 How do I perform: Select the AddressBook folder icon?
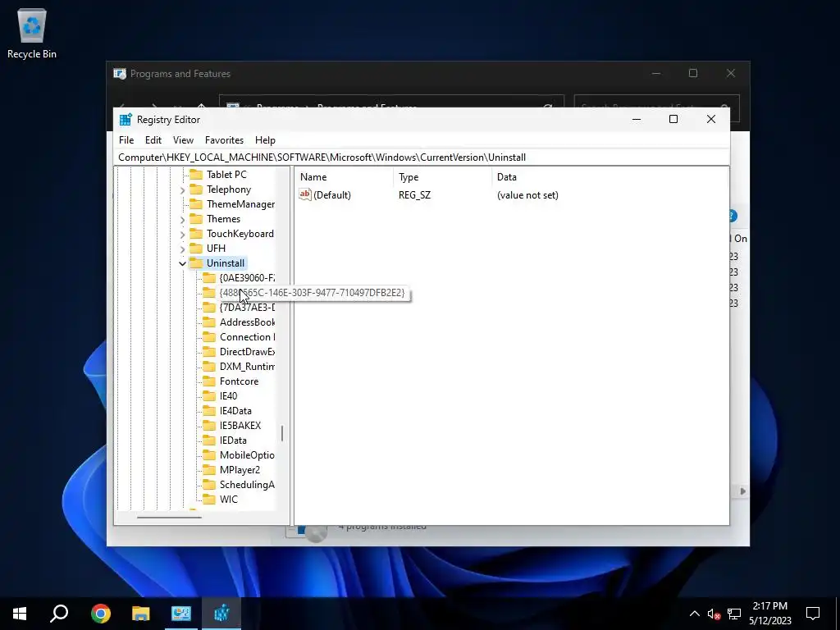(209, 322)
